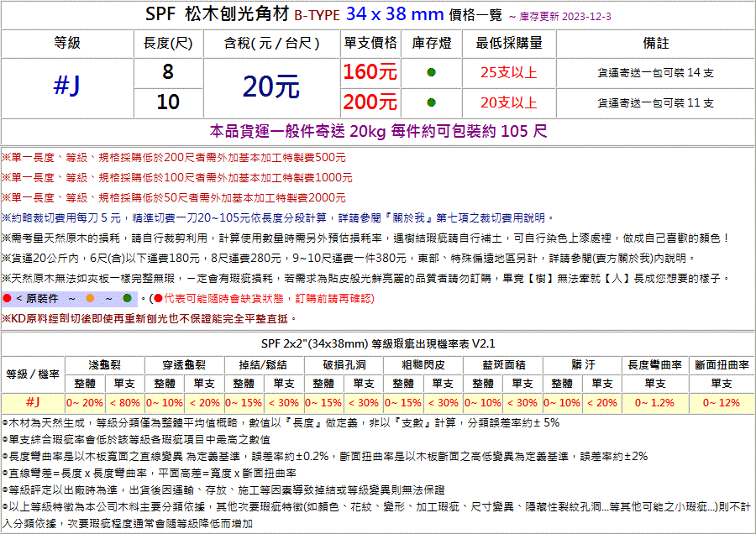Click the 20元 per-台尺 price
Image resolution: width=756 pixels, height=534 pixels.
tap(271, 86)
